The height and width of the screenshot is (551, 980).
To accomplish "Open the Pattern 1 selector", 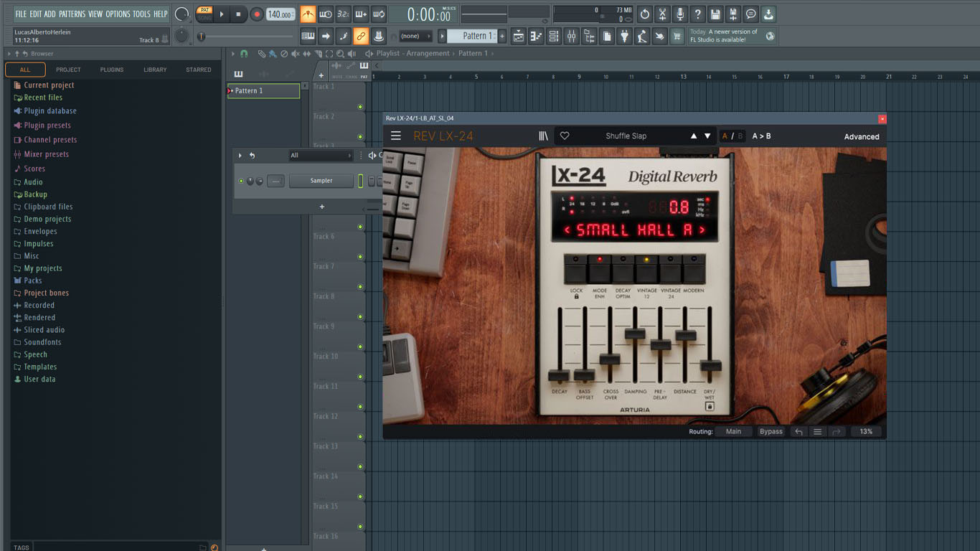I will pos(473,36).
